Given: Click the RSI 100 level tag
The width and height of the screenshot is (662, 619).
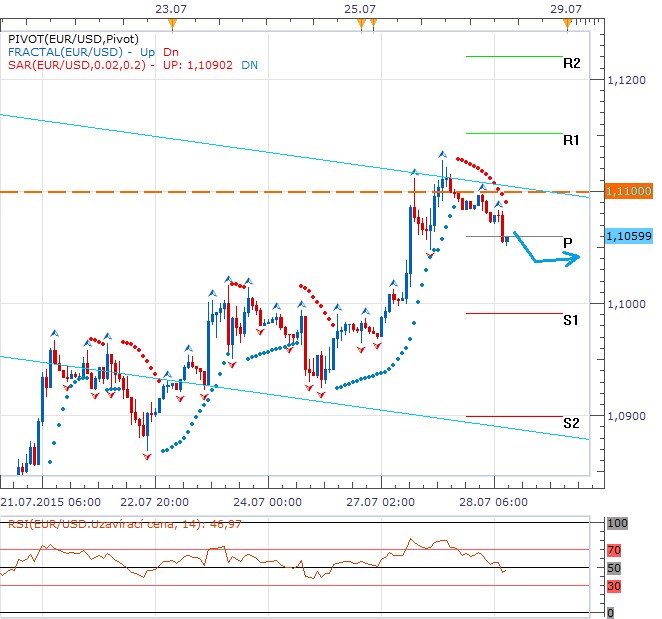Looking at the screenshot, I should coord(617,523).
